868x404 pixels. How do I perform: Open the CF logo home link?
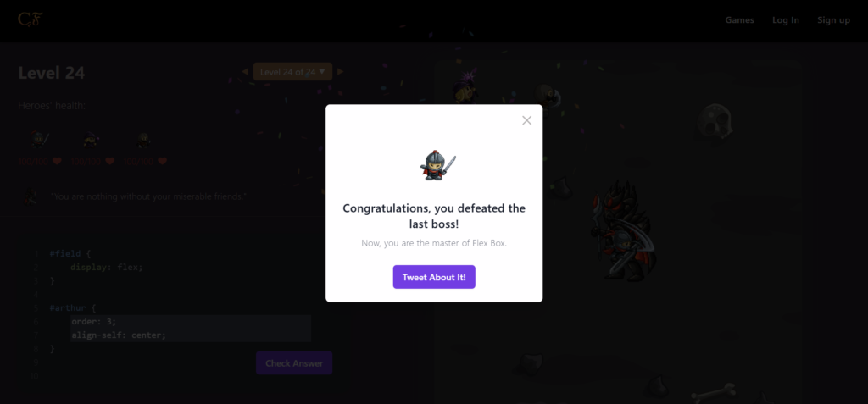(30, 19)
